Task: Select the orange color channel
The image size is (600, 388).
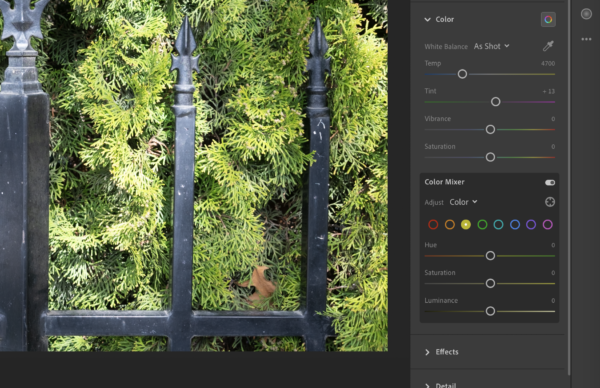Action: point(450,225)
